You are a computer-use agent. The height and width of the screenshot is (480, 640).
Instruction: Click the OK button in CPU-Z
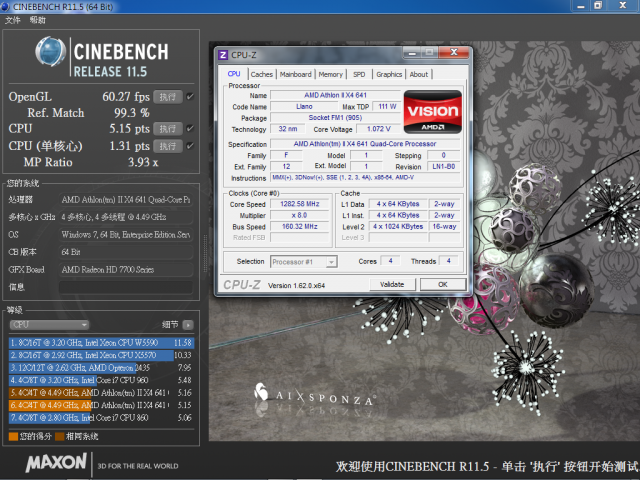click(443, 284)
